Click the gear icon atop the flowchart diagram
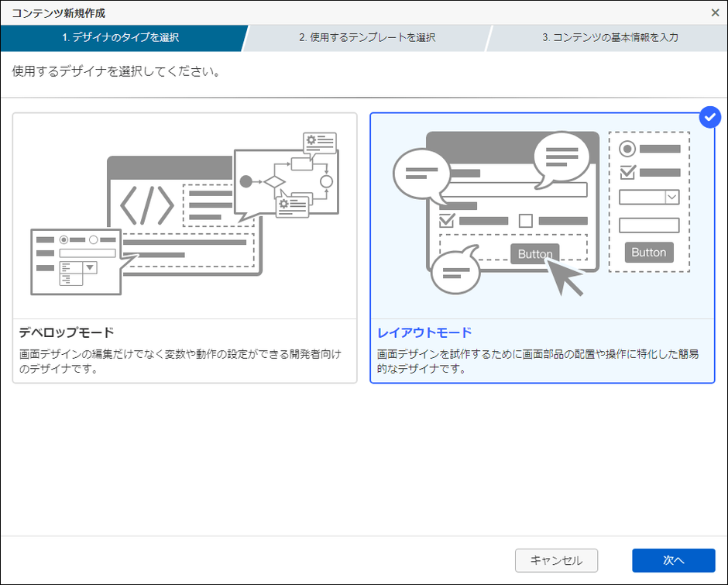Viewport: 728px width, 585px height. [311, 140]
